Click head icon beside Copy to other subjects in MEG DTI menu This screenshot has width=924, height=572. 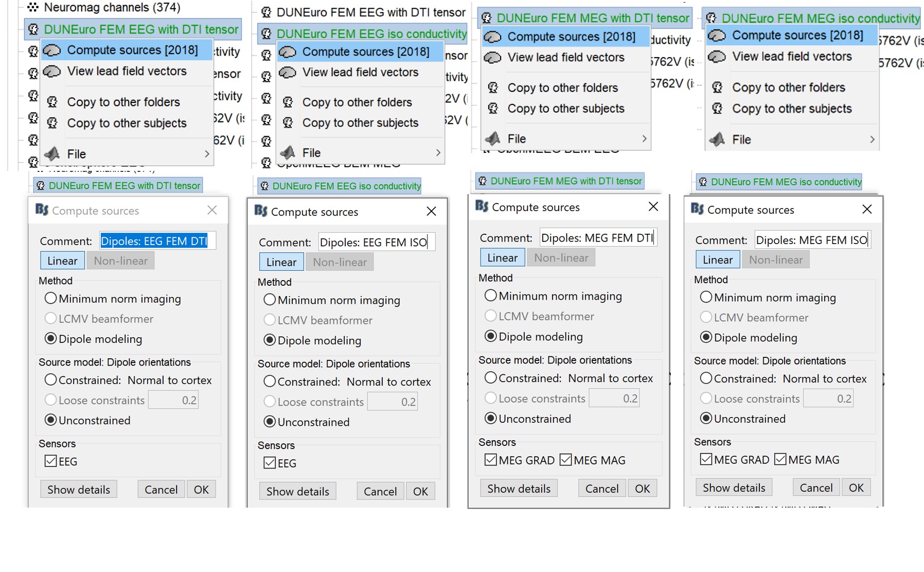pos(493,109)
